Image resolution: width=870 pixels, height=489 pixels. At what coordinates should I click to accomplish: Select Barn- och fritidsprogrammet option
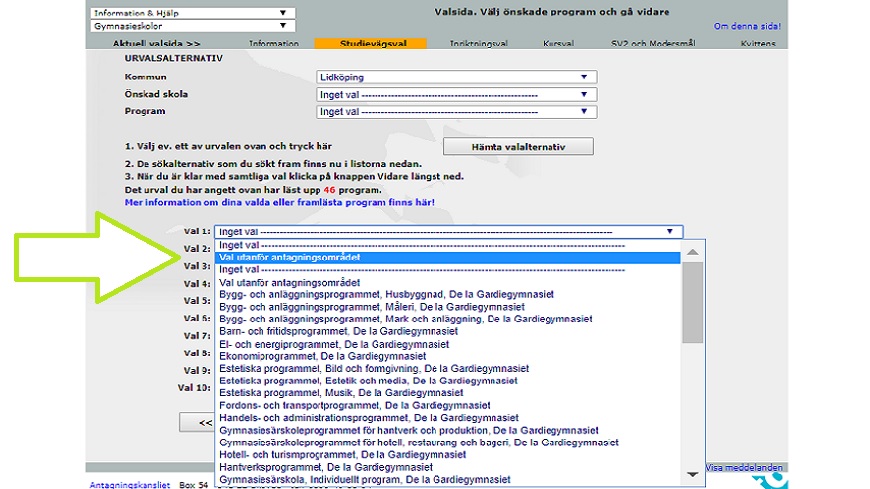447,331
